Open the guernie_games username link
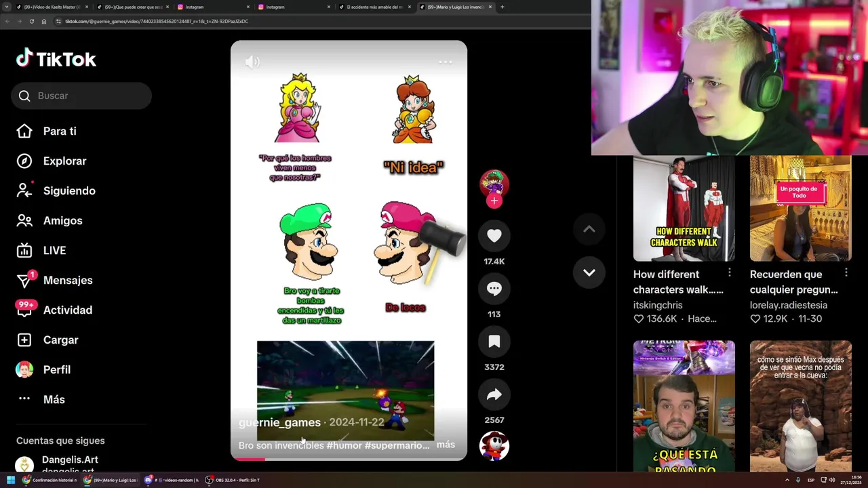Image resolution: width=868 pixels, height=488 pixels. pos(279,422)
